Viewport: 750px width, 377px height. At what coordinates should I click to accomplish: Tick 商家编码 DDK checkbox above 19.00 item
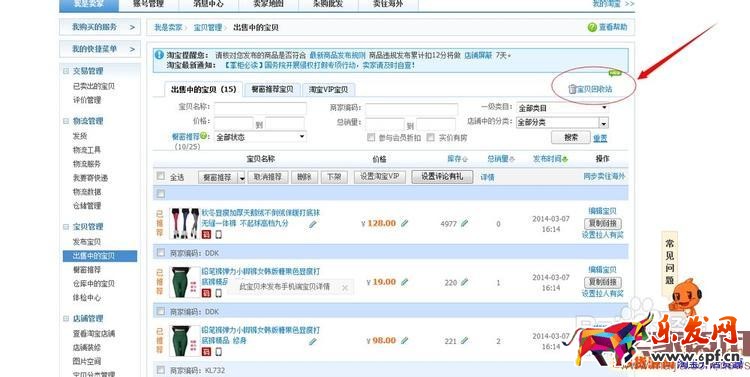coord(161,252)
